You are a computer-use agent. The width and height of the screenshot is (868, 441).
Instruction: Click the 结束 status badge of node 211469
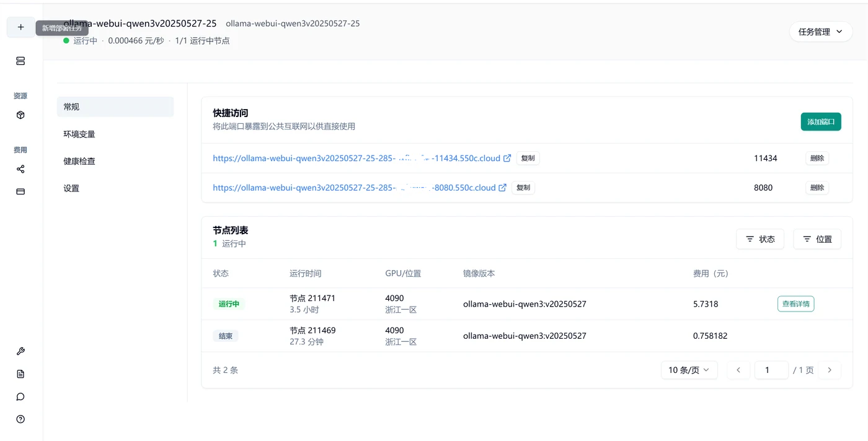tap(226, 336)
